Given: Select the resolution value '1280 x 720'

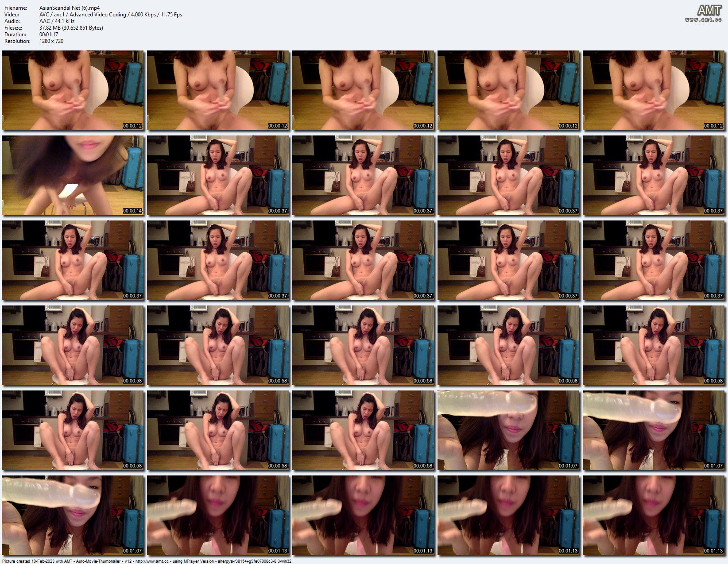Looking at the screenshot, I should (x=51, y=41).
